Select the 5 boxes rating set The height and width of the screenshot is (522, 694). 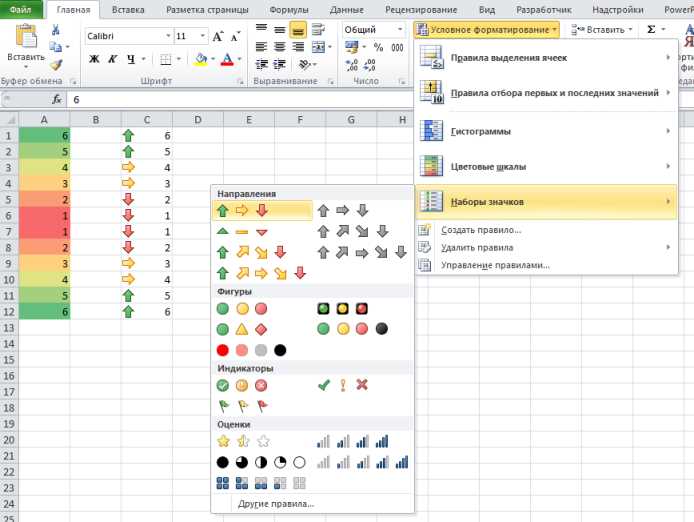coord(261,483)
